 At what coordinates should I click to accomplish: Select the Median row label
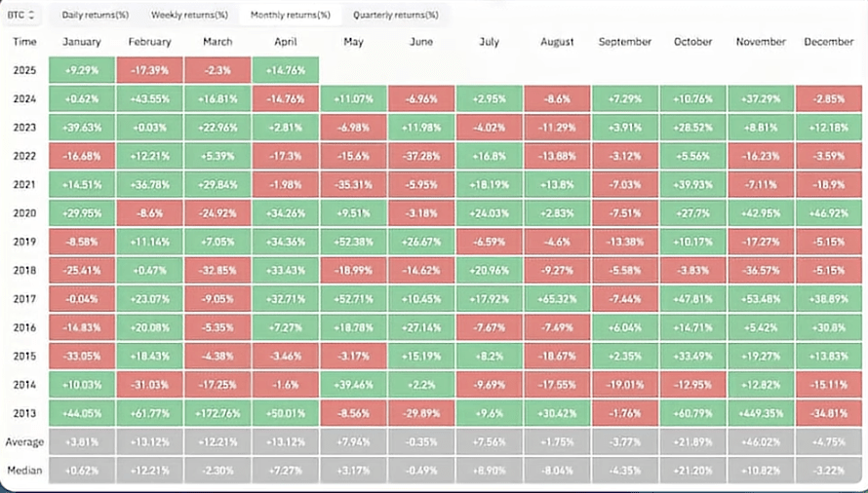point(25,470)
